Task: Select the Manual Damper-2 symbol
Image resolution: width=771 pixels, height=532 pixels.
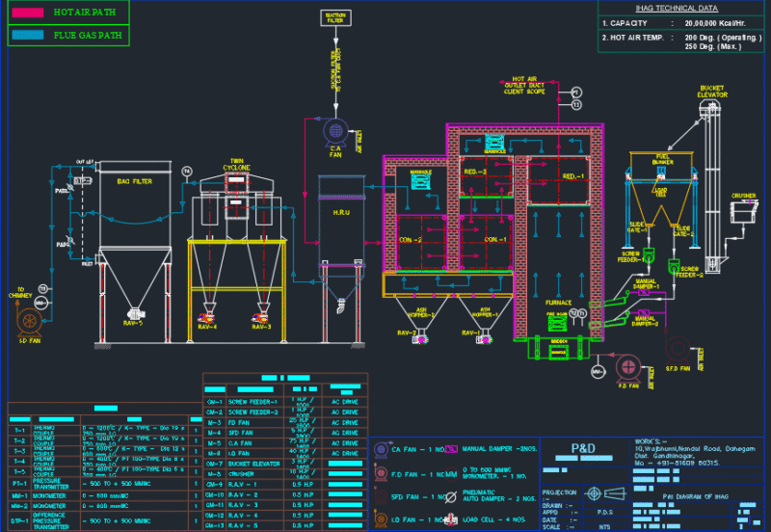Action: coord(644,312)
